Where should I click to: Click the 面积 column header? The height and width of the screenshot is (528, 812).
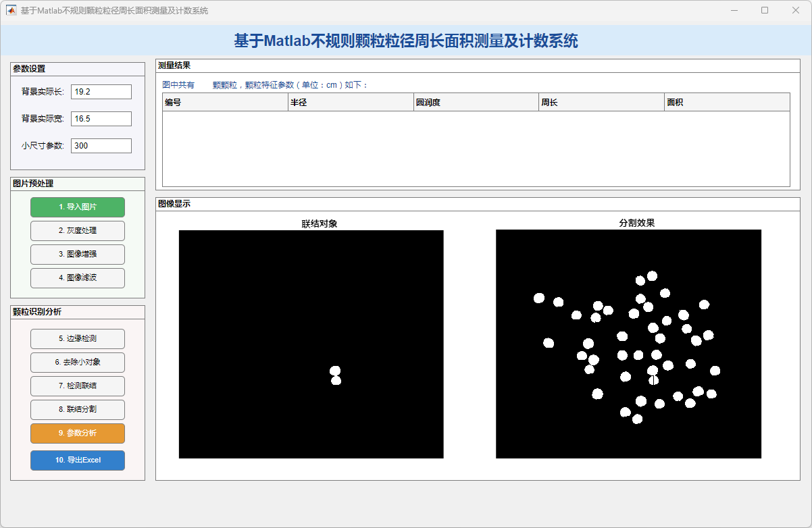[x=727, y=103]
